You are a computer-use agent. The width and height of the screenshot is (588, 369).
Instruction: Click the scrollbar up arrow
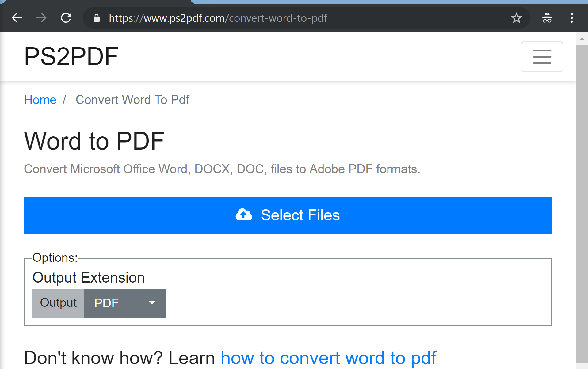click(x=582, y=39)
